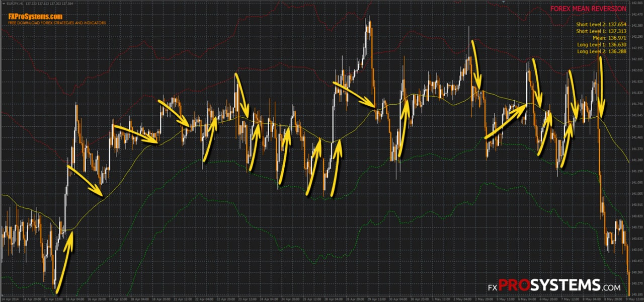Viewport: 644px width, 302px height.
Task: Click the Long Level 1: 136.630 label
Action: click(602, 45)
